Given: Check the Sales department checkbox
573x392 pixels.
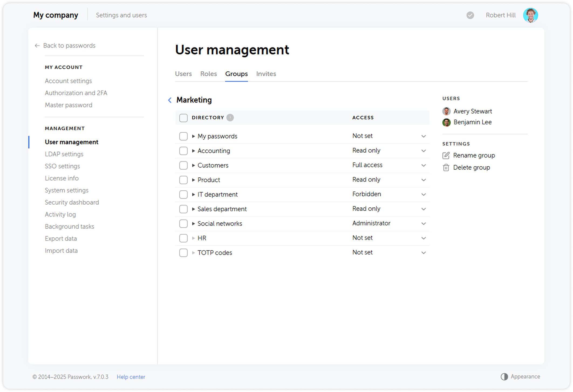Looking at the screenshot, I should point(183,209).
